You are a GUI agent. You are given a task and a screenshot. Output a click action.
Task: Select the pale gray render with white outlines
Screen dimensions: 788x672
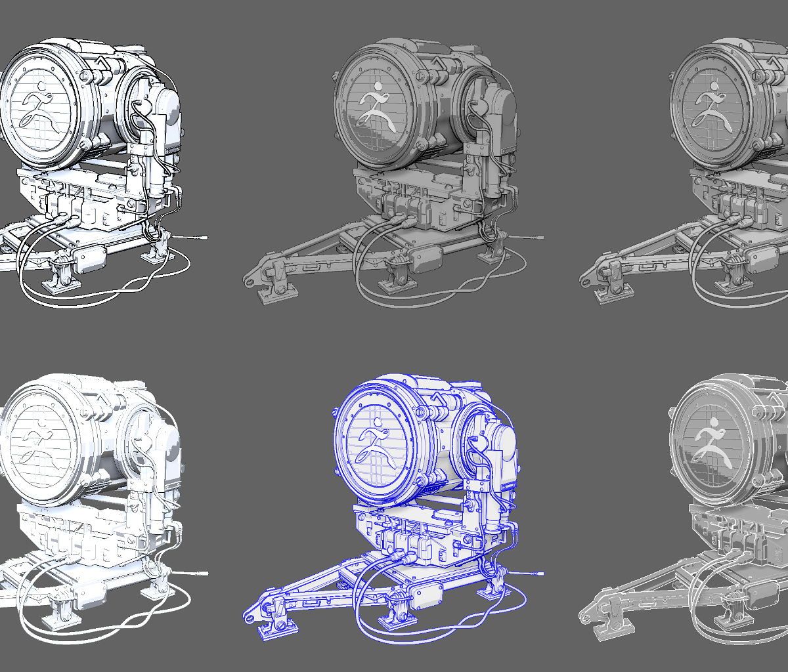[684, 509]
